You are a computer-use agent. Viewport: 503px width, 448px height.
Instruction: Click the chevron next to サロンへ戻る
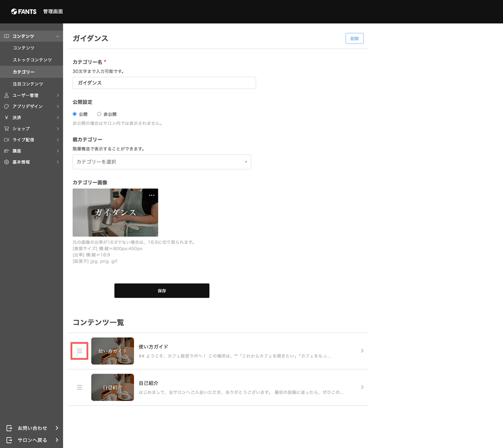57,440
